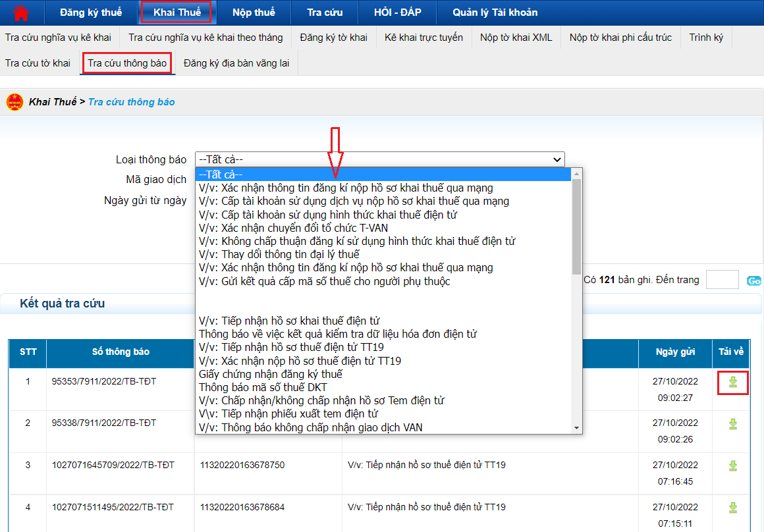Click sent date 27/10/2022 09:02:27

pyautogui.click(x=675, y=389)
